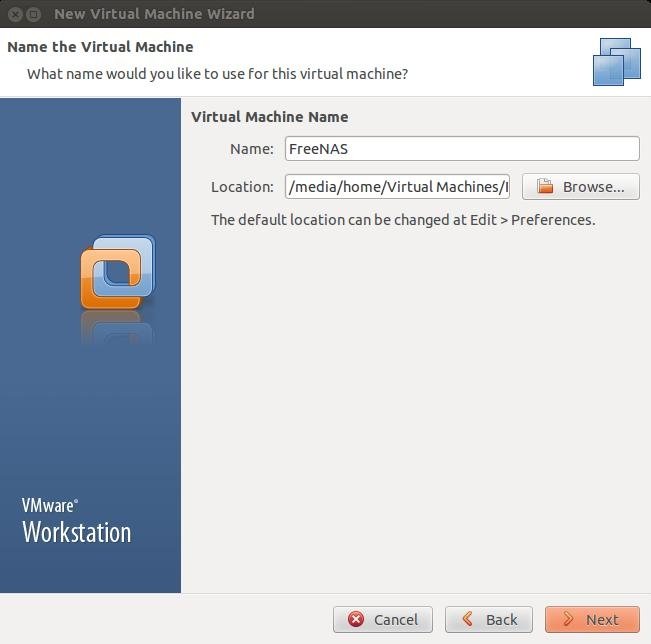Viewport: 651px width, 644px height.
Task: Click the Cancel button
Action: (383, 620)
